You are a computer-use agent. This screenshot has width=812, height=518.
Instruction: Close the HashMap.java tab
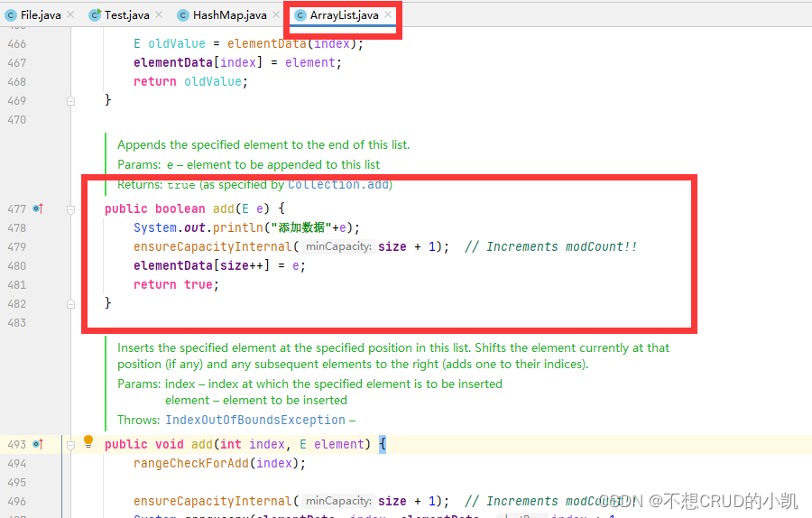coord(276,14)
